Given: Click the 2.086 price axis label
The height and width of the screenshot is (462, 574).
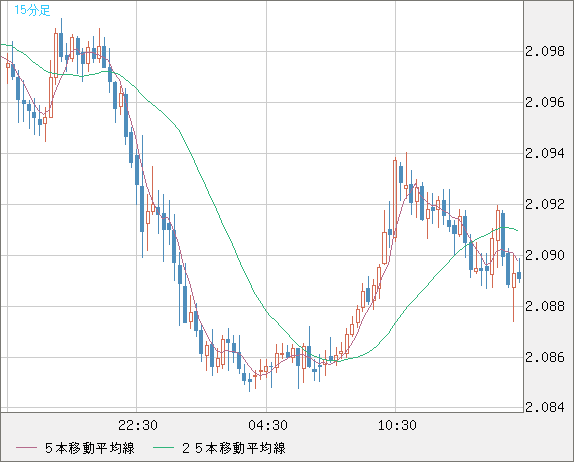Looking at the screenshot, I should [545, 357].
